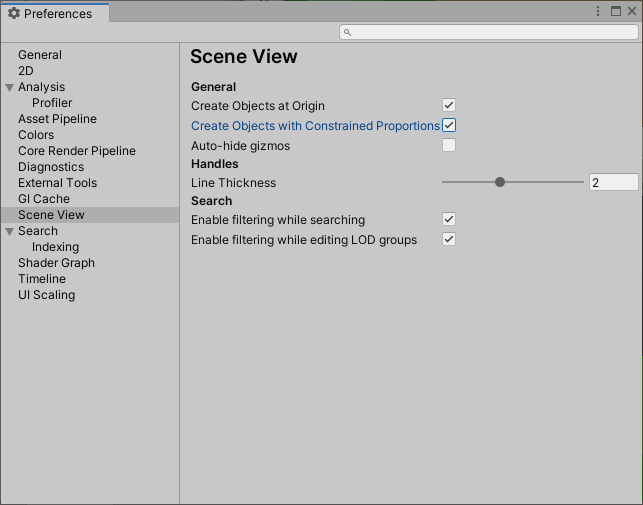Toggle Create Objects at Origin checkbox
Image resolution: width=643 pixels, height=505 pixels.
click(x=449, y=105)
